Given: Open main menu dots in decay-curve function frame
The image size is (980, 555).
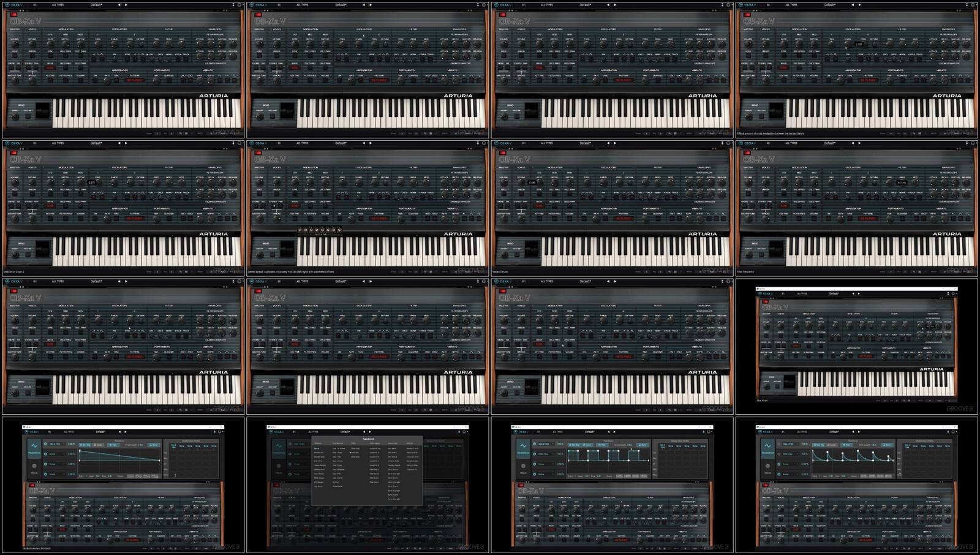Looking at the screenshot, I should click(948, 432).
